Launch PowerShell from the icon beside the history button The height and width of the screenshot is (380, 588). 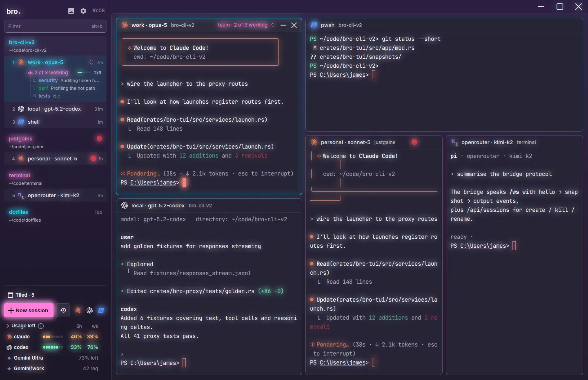[101, 311]
